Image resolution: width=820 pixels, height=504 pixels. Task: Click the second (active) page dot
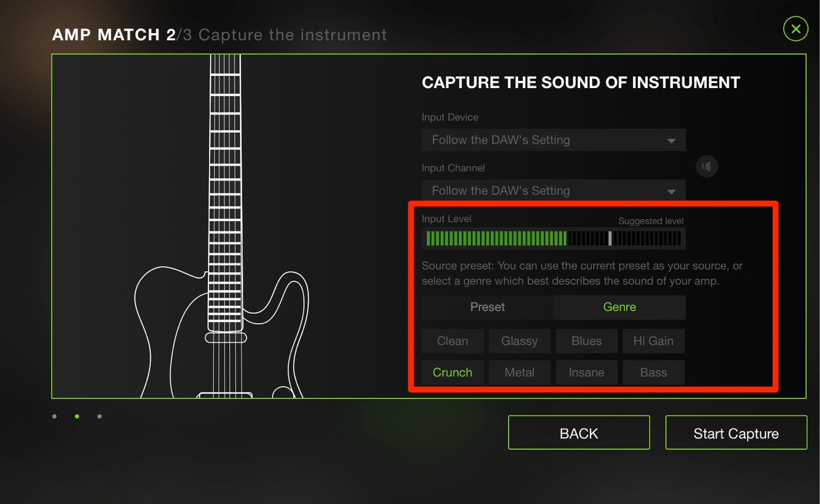point(77,417)
